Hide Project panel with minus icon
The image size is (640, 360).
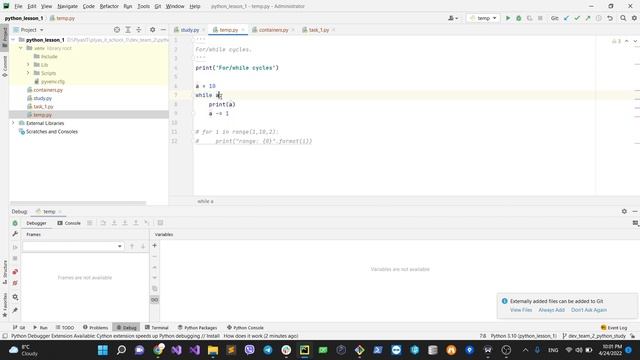[x=163, y=30]
